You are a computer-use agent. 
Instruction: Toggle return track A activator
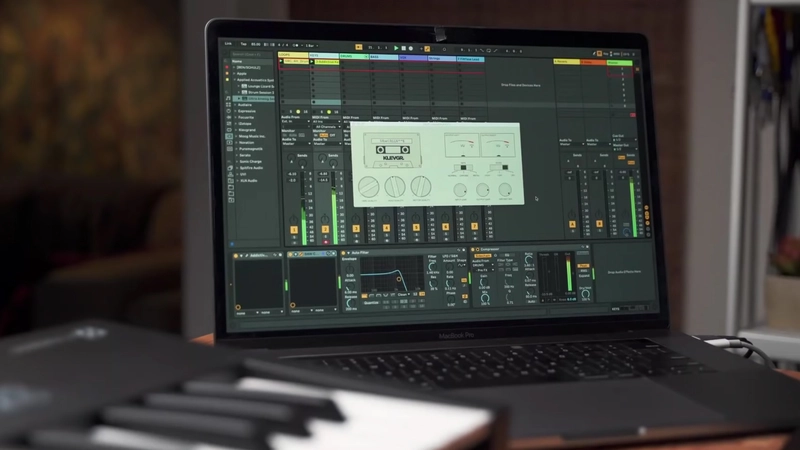[572, 224]
